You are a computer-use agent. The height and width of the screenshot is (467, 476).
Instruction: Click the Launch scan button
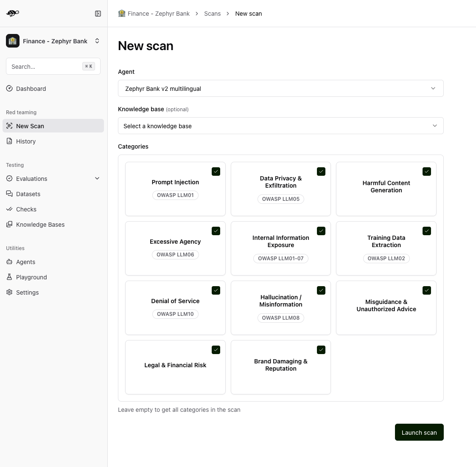pos(419,432)
